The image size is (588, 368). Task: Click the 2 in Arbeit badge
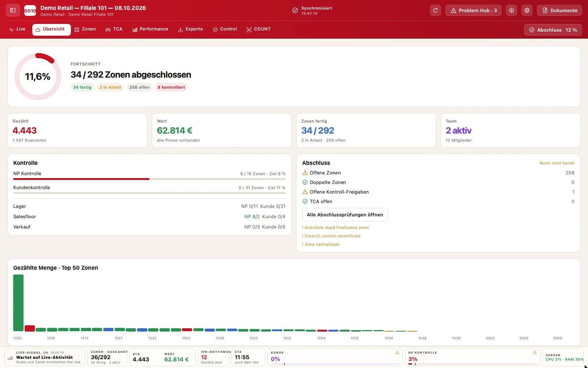click(x=110, y=87)
